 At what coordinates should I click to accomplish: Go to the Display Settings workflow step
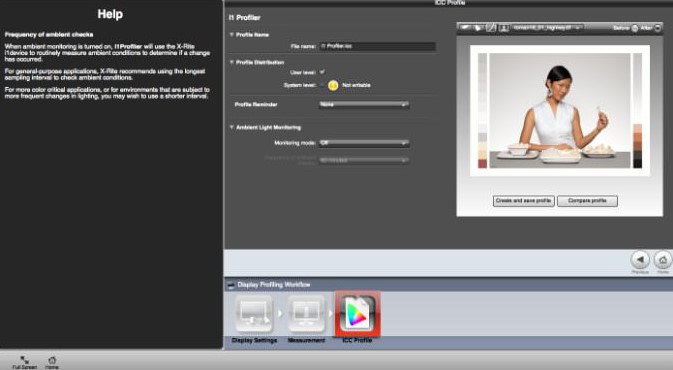(254, 314)
